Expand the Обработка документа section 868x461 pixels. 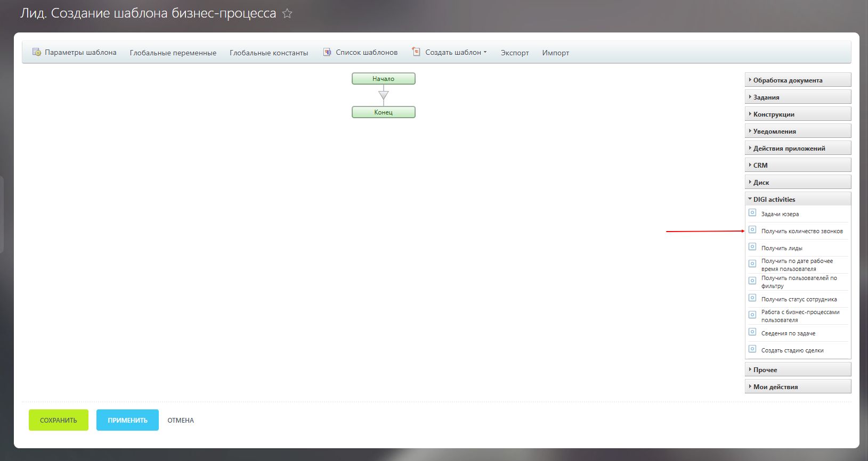point(798,80)
